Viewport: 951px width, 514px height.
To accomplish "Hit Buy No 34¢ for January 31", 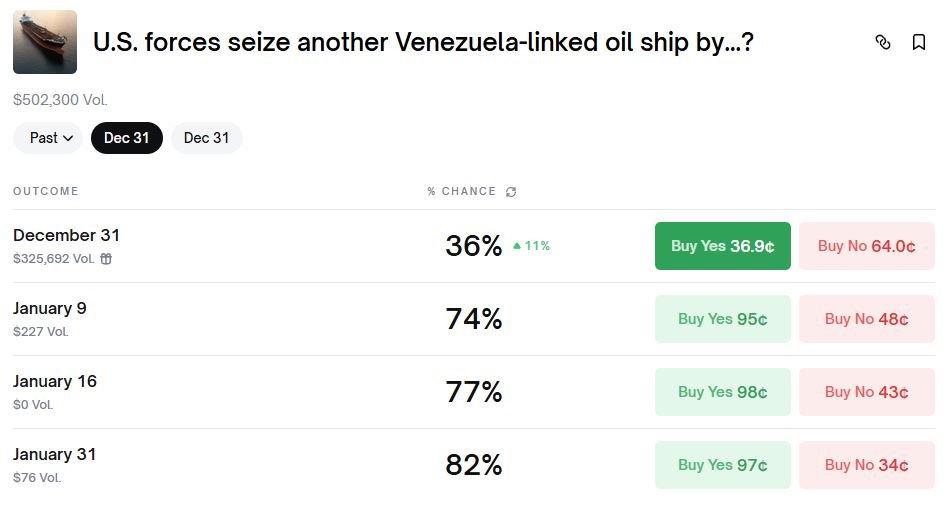I will [866, 465].
